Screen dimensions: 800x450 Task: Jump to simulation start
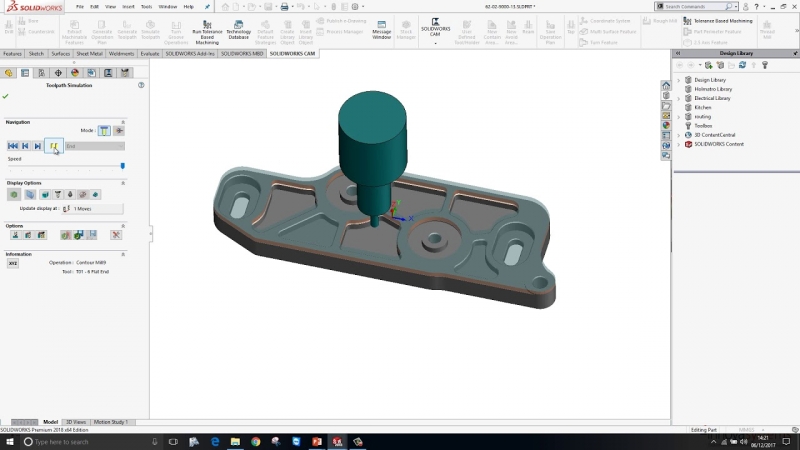pyautogui.click(x=13, y=146)
